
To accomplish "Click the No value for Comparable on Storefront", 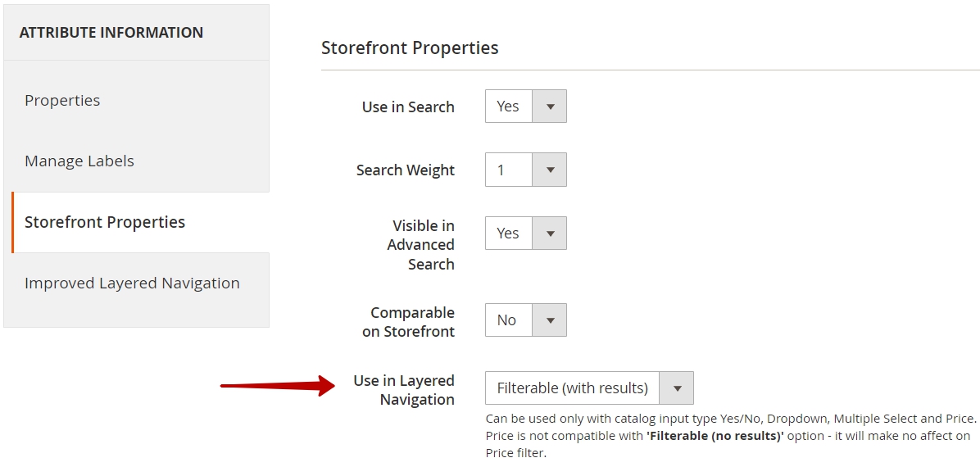I will [x=509, y=320].
